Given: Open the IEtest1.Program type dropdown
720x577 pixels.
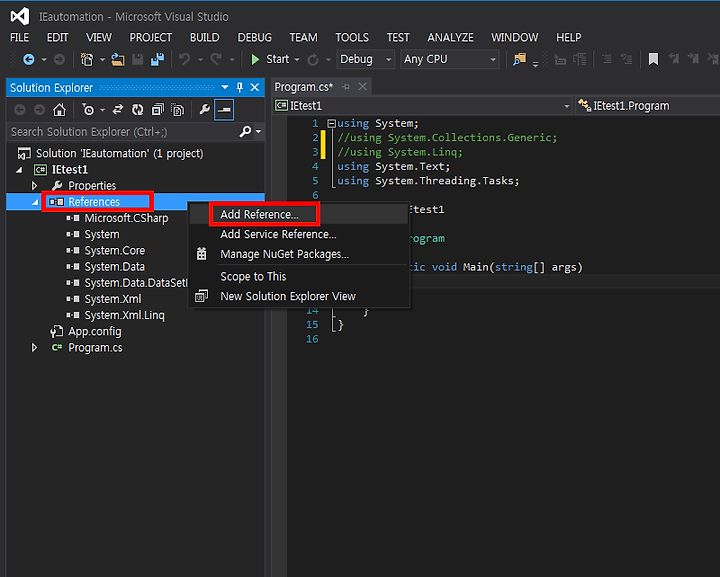Looking at the screenshot, I should click(x=647, y=106).
